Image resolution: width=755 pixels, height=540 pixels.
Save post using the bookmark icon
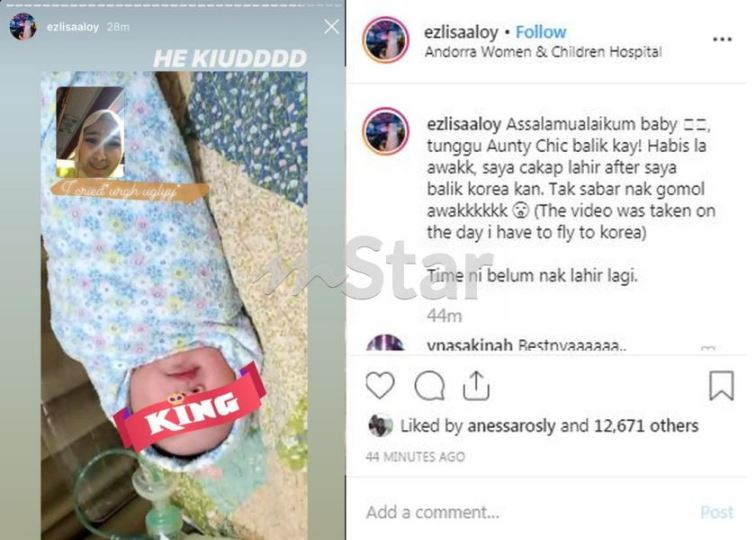click(x=721, y=385)
